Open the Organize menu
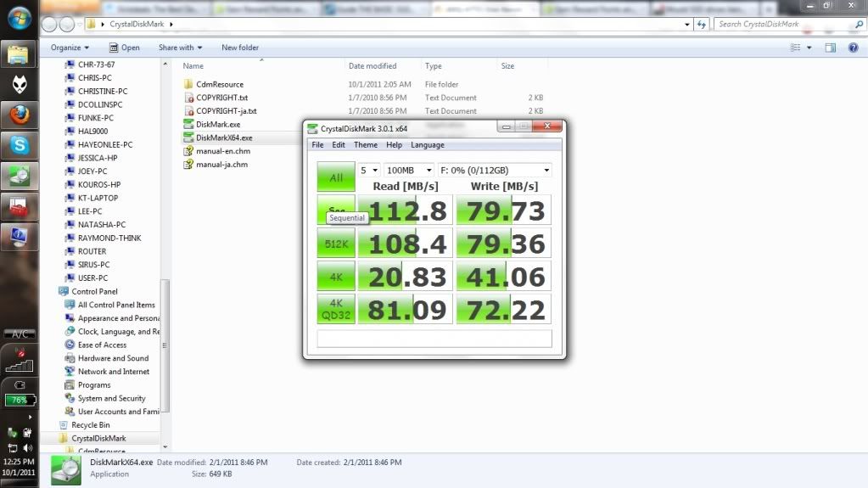 [70, 48]
